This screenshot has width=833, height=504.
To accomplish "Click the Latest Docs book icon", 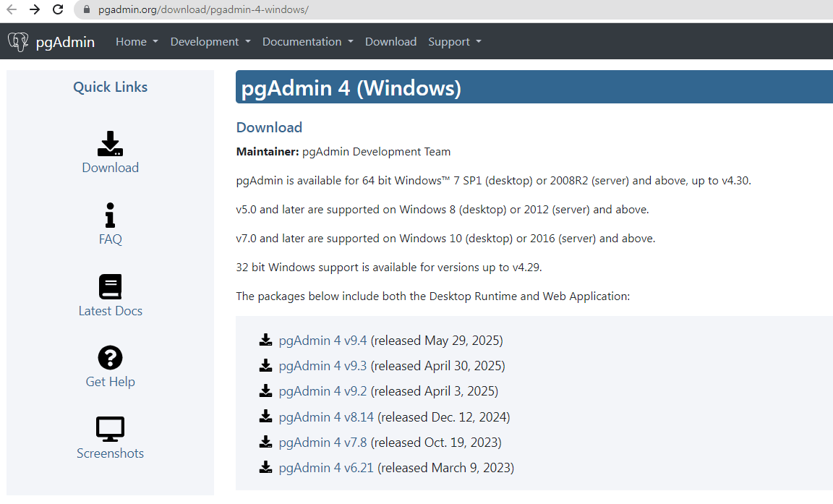I will pos(110,287).
